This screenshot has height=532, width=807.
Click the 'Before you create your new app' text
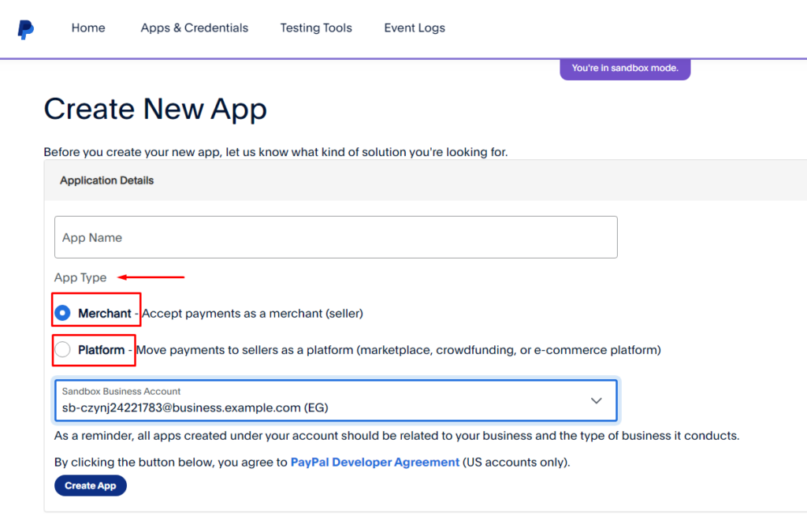coord(276,152)
